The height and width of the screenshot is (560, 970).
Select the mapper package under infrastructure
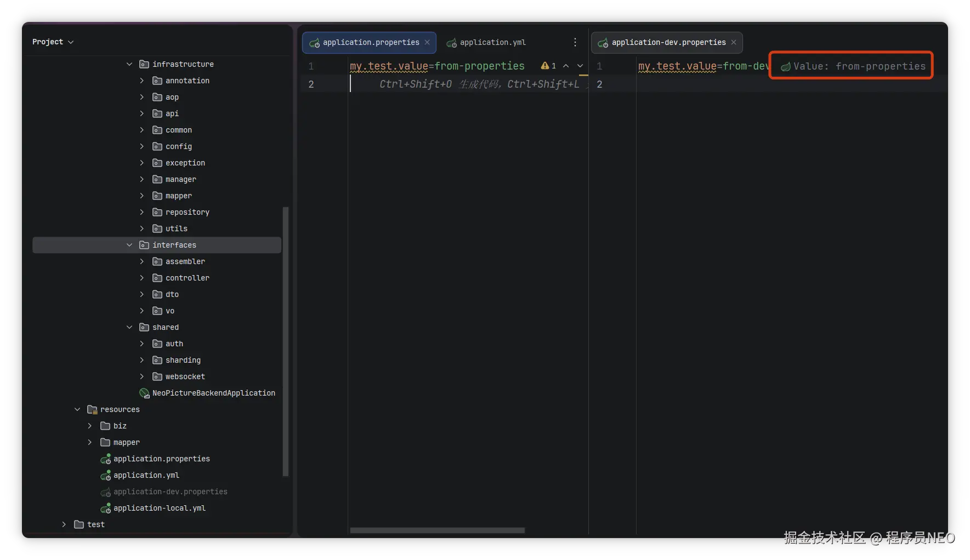coord(157,196)
